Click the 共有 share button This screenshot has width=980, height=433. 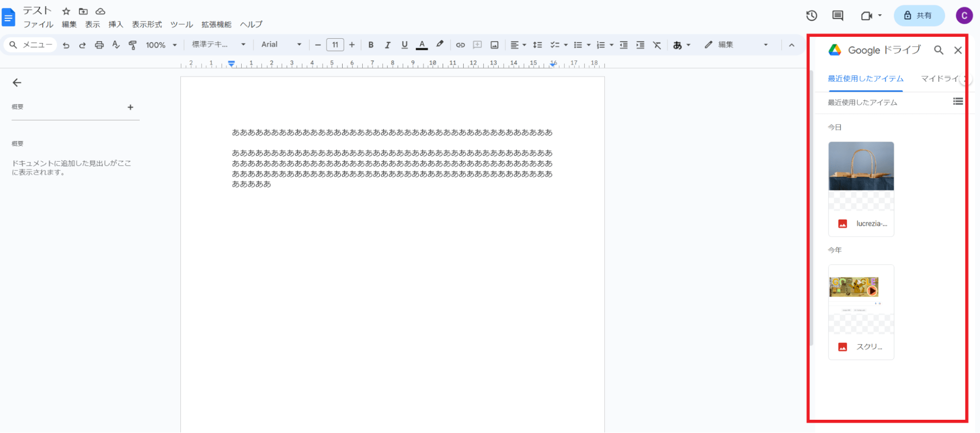pyautogui.click(x=919, y=16)
